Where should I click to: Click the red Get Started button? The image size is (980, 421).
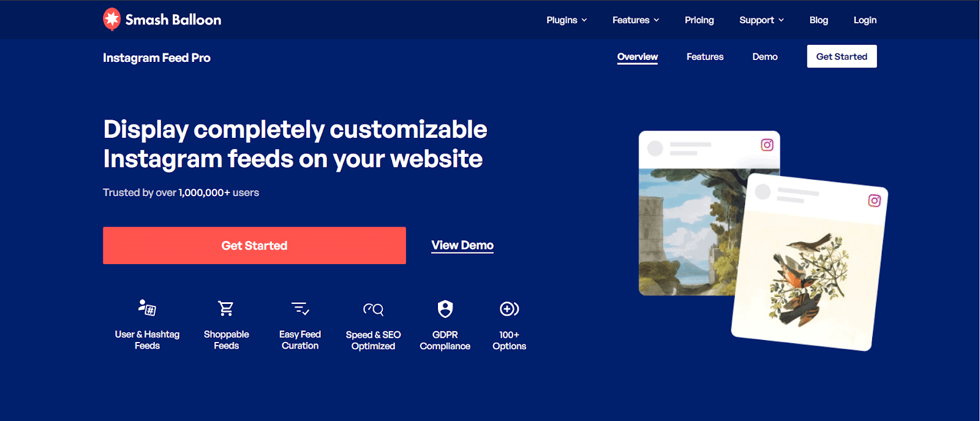(254, 246)
